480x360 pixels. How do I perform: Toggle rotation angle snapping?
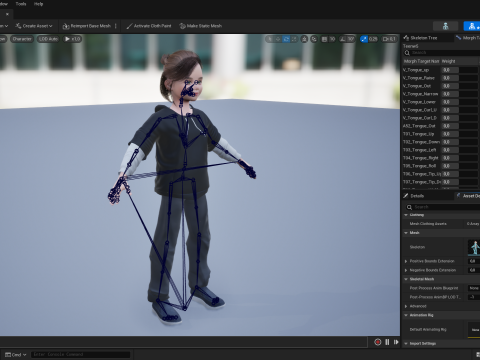tap(343, 39)
